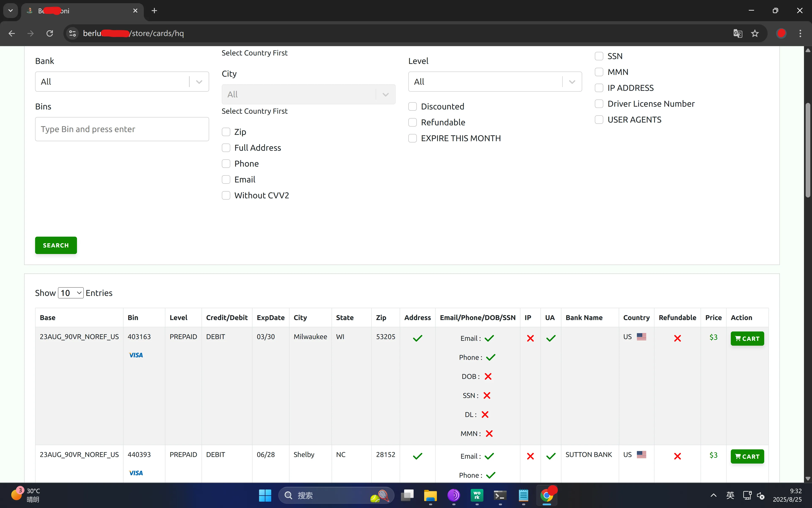Check the Full Address filter
The height and width of the screenshot is (508, 812).
[226, 148]
